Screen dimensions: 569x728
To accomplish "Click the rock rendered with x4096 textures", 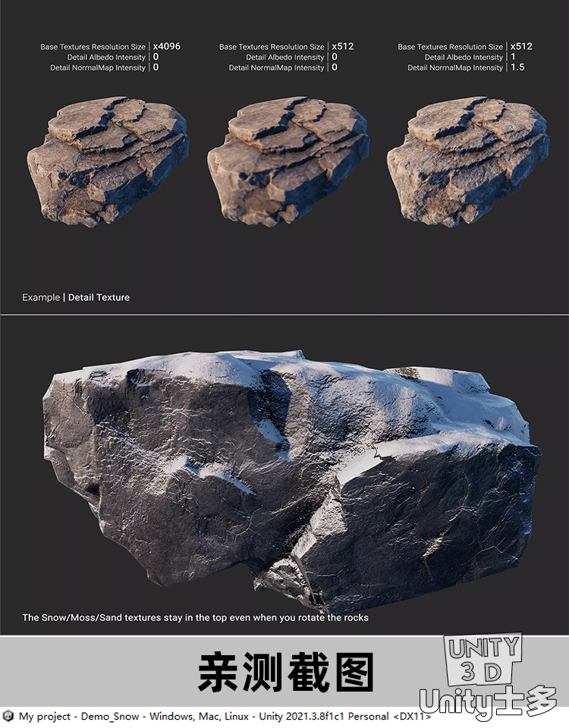I will click(x=108, y=161).
